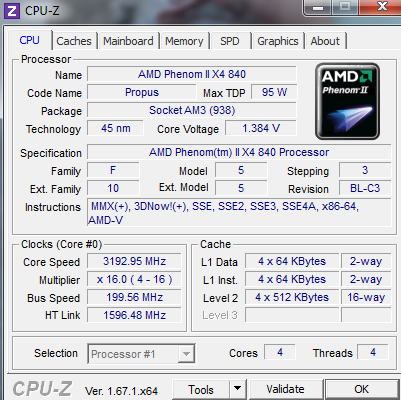Image resolution: width=401 pixels, height=400 pixels.
Task: Click the Technology value 45 nm
Action: (115, 128)
